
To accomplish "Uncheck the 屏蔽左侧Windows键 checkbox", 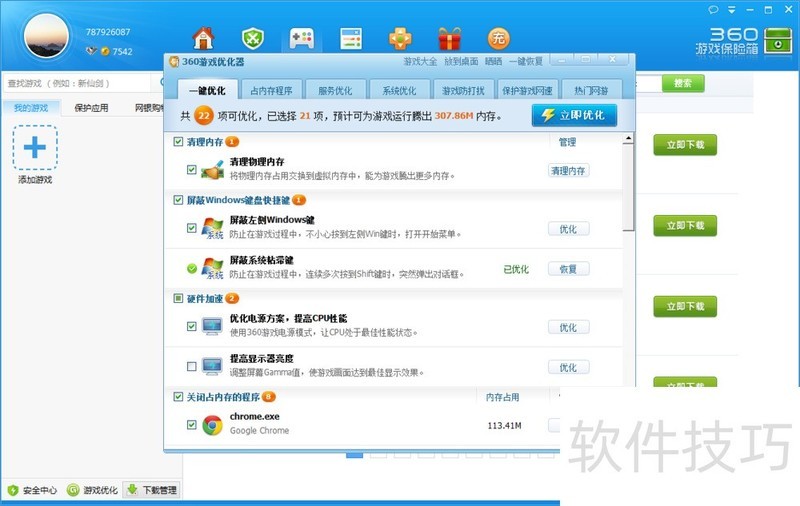I will (x=192, y=228).
